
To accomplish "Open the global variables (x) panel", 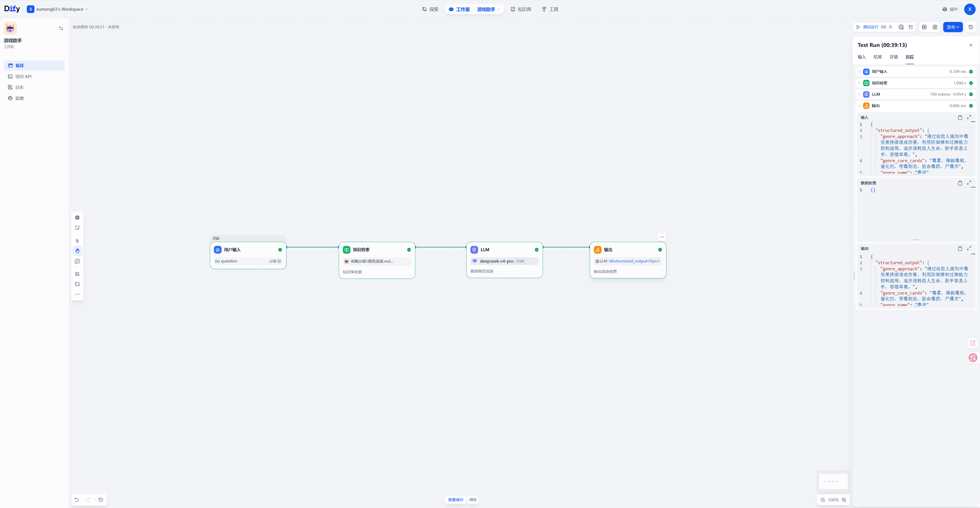I will (935, 27).
